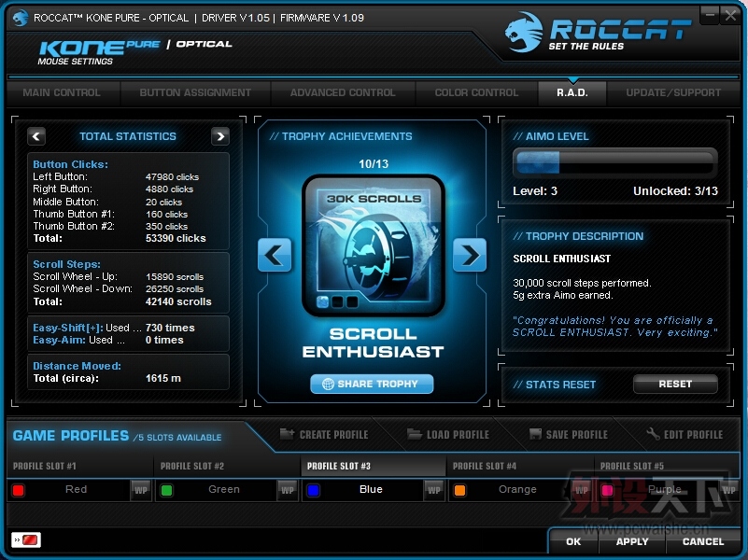Viewport: 748px width, 560px height.
Task: Click Edit Profile
Action: 685,434
